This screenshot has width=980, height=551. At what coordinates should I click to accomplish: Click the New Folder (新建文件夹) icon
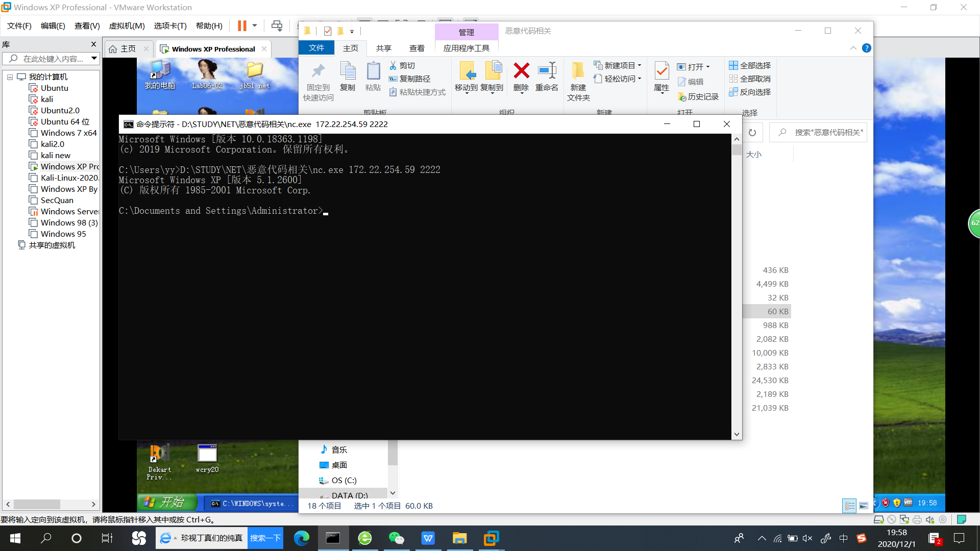578,71
